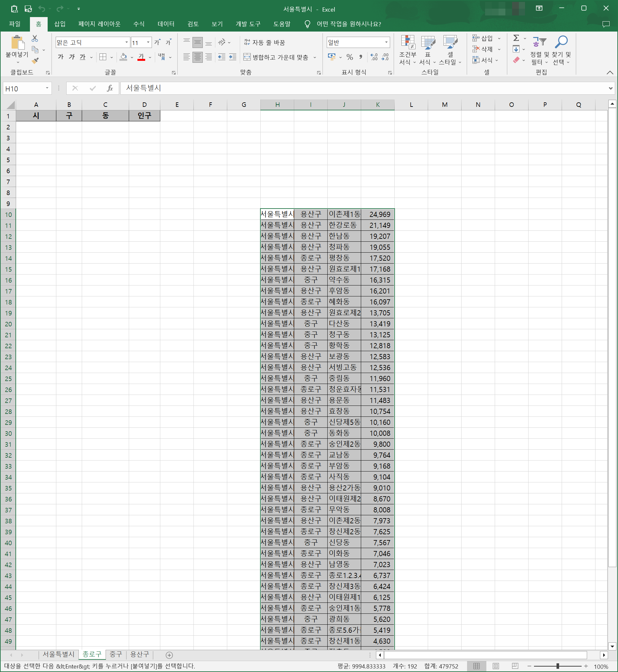Open the font color dropdown arrow
The height and width of the screenshot is (672, 618).
[x=150, y=58]
